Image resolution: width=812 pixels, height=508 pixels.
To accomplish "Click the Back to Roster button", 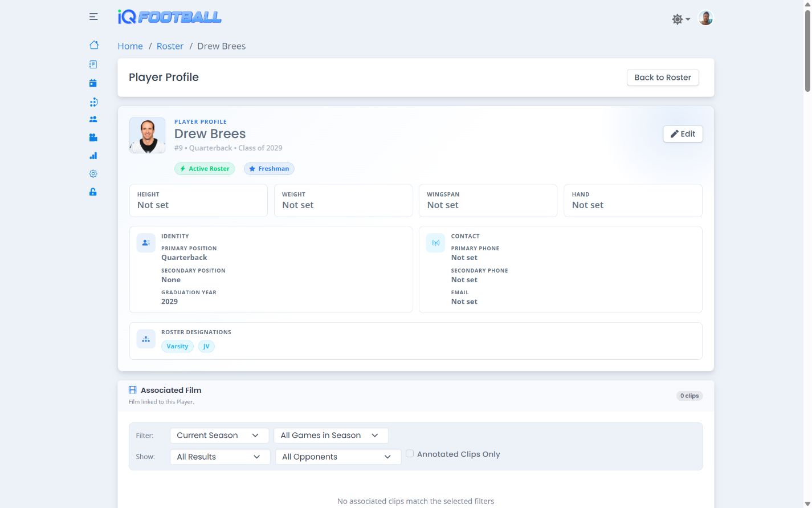I will click(x=663, y=78).
